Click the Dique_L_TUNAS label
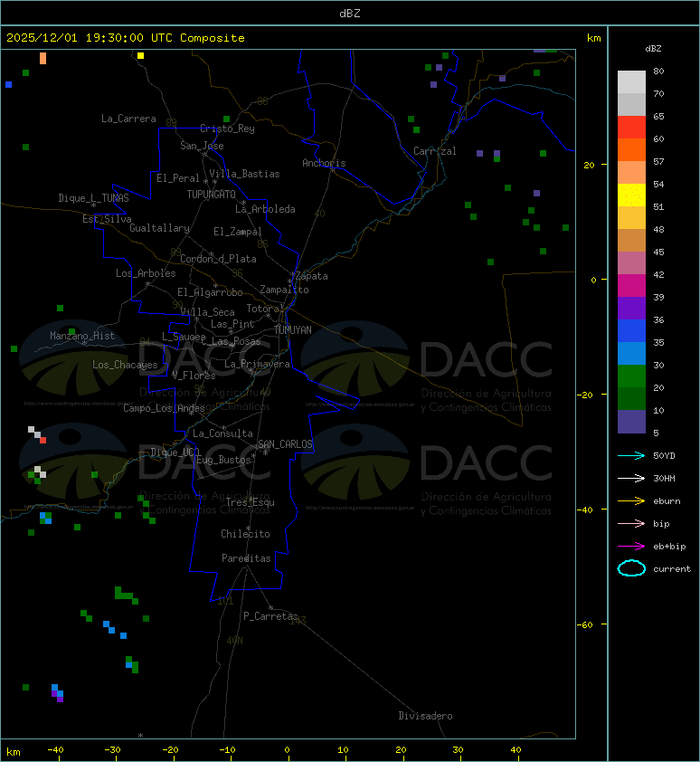This screenshot has width=700, height=762. 94,198
